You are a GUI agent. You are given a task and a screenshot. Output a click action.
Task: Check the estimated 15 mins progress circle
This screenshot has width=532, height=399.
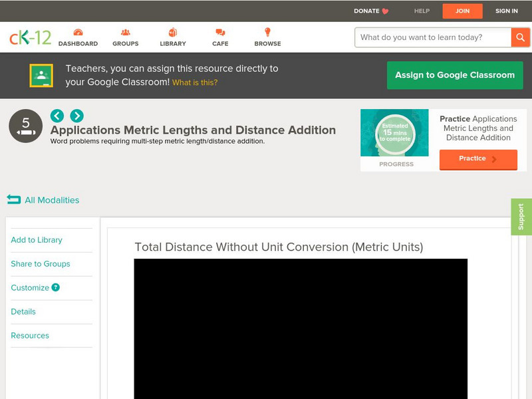395,132
